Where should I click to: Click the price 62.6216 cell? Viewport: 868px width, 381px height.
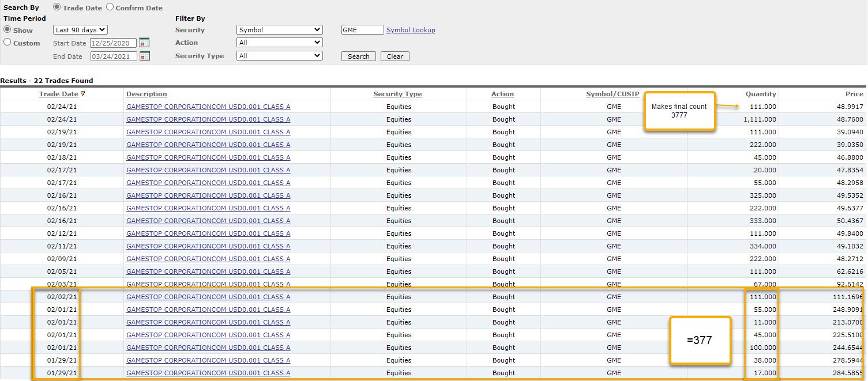tap(851, 271)
